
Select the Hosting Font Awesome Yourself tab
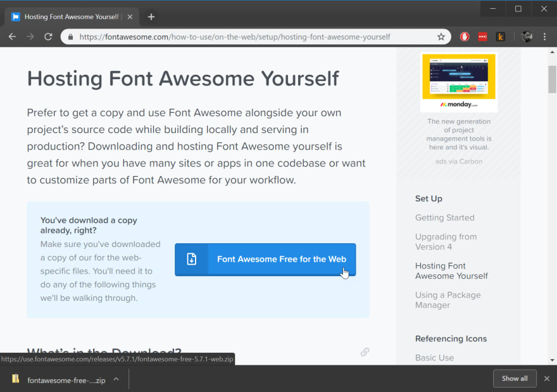71,16
